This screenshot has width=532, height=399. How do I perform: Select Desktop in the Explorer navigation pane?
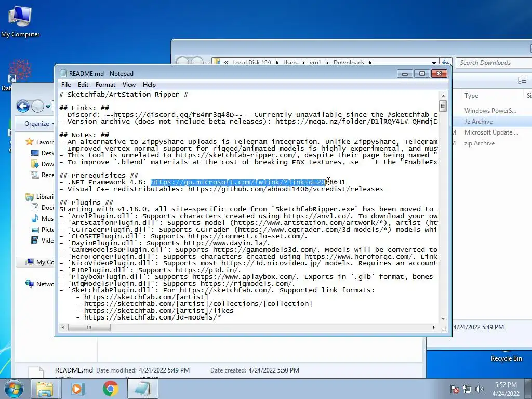[x=42, y=153]
